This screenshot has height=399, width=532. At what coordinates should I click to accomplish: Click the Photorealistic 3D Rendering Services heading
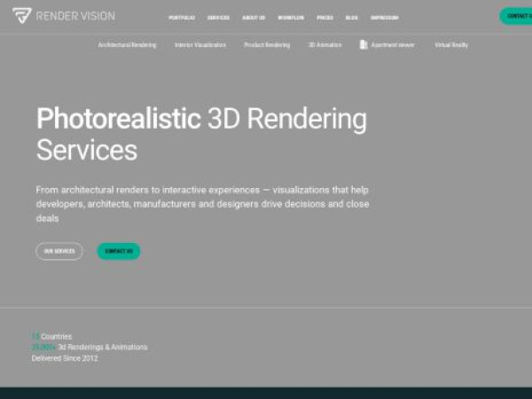tap(201, 134)
